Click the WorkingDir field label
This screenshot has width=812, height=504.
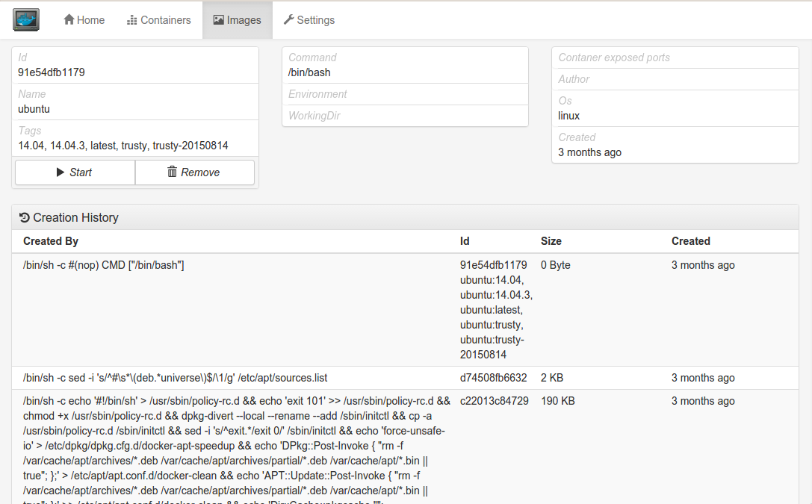click(x=314, y=116)
